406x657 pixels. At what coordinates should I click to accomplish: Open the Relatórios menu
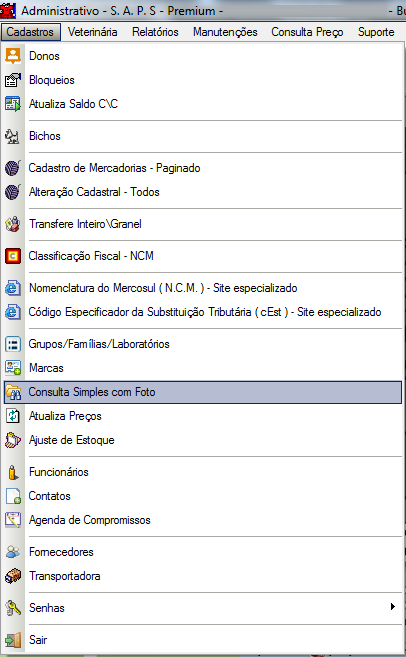pos(155,32)
